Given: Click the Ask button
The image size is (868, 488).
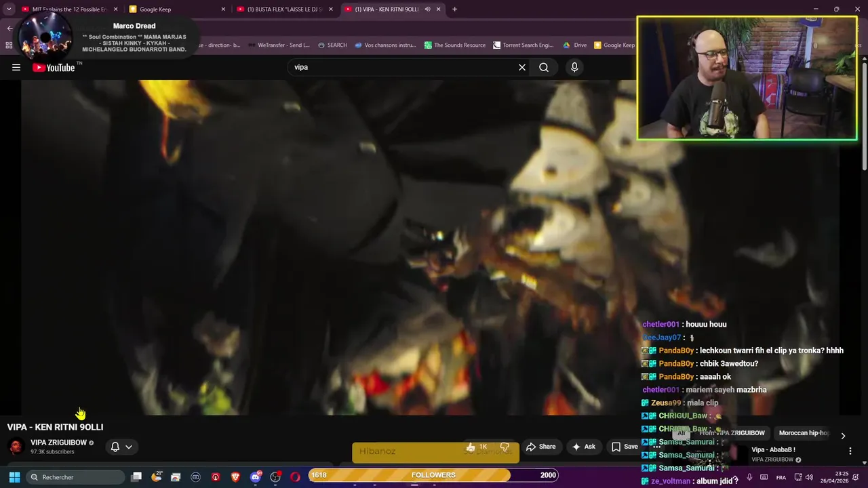Looking at the screenshot, I should point(584,447).
